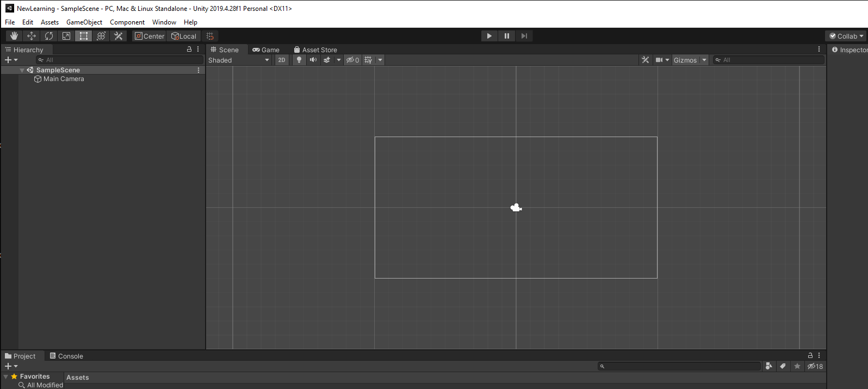Image resolution: width=868 pixels, height=389 pixels.
Task: Toggle scene lighting bulb icon
Action: (299, 60)
